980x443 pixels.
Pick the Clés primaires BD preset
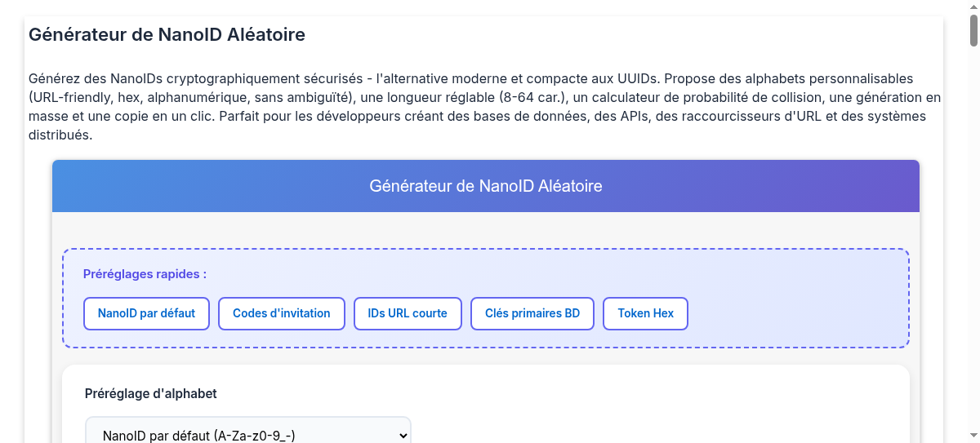[x=532, y=313]
